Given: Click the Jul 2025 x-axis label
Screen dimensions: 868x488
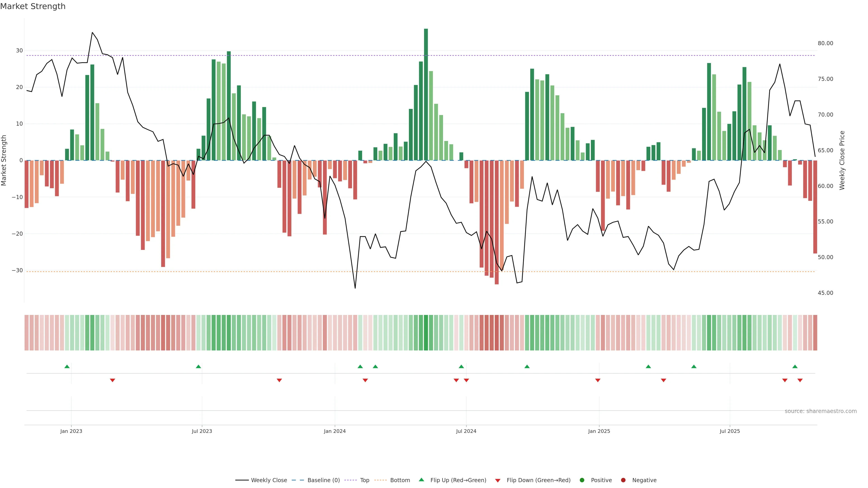Looking at the screenshot, I should [729, 431].
